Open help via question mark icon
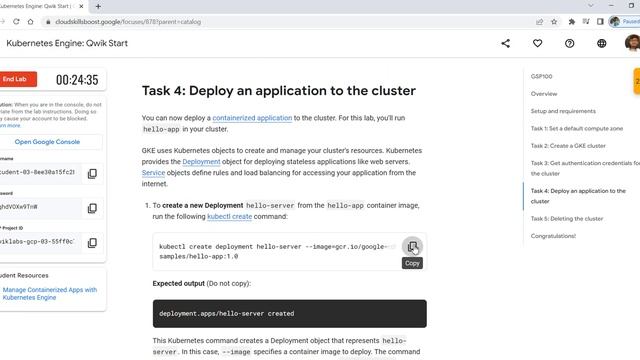This screenshot has height=360, width=640. [x=569, y=43]
